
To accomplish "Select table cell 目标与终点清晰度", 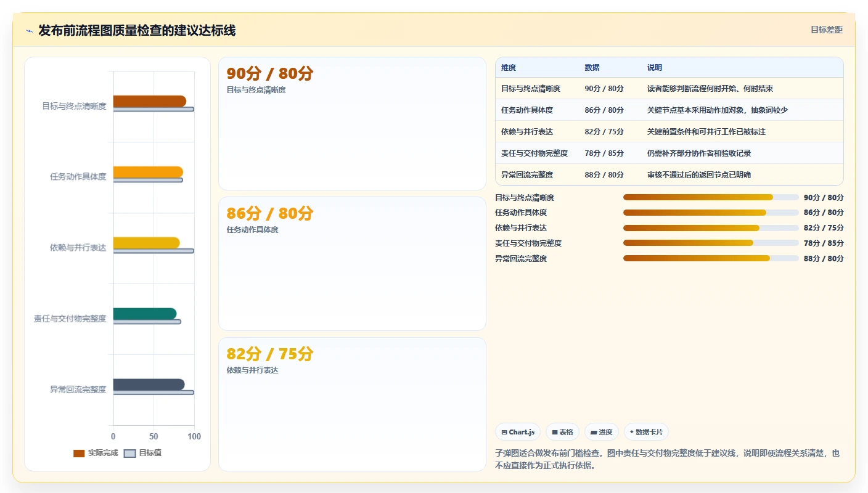I will 531,89.
